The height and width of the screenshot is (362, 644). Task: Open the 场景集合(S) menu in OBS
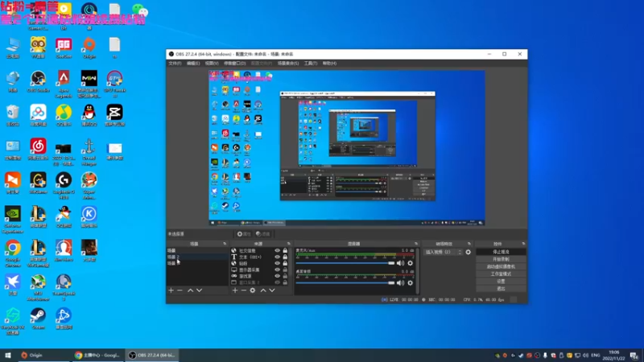(288, 64)
